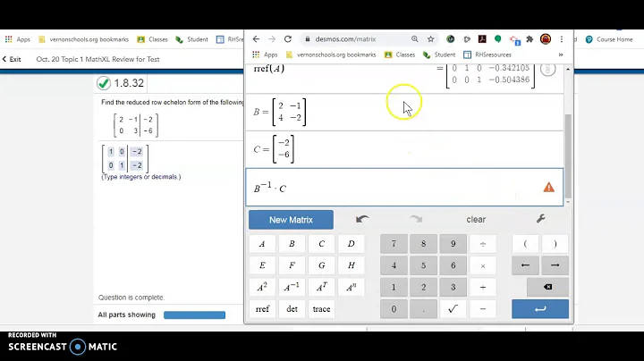Click the Desmos redo arrow
644x361 pixels.
416,220
